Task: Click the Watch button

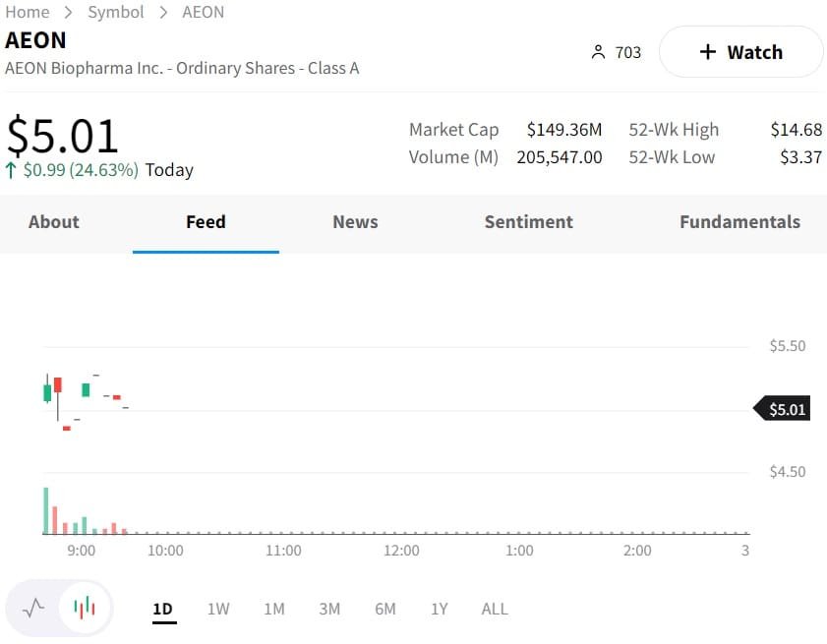Action: point(740,52)
